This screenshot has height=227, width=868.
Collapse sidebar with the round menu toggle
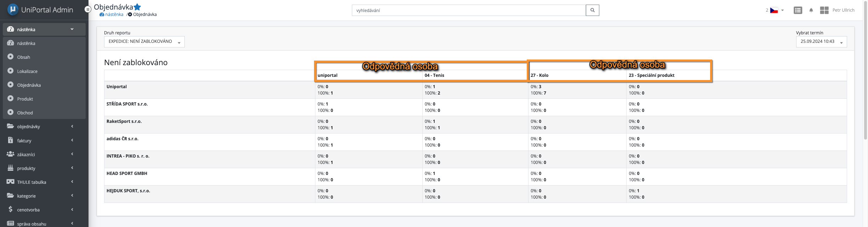[88, 10]
